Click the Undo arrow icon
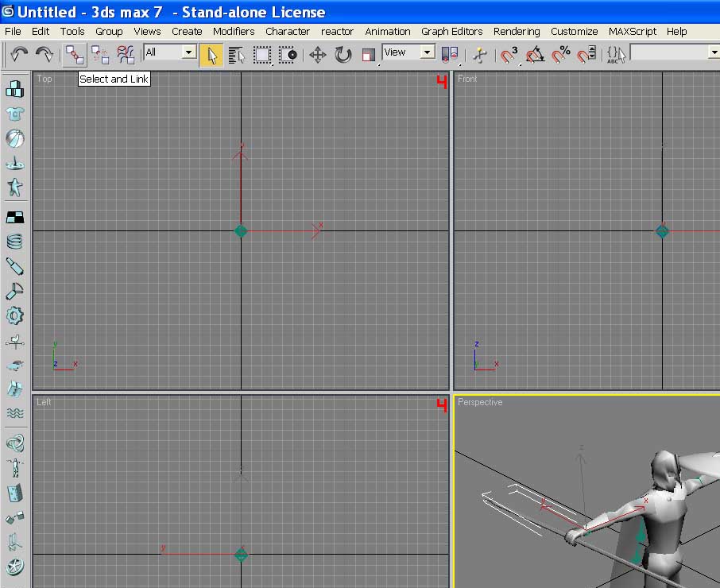Image resolution: width=720 pixels, height=588 pixels. [19, 55]
